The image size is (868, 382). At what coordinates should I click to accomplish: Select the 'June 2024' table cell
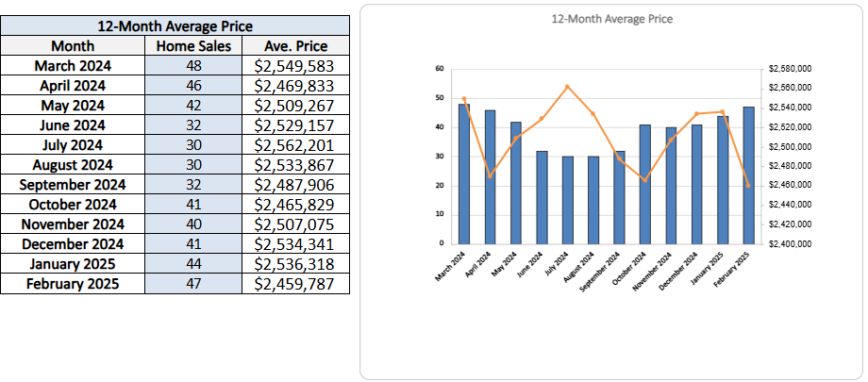73,125
